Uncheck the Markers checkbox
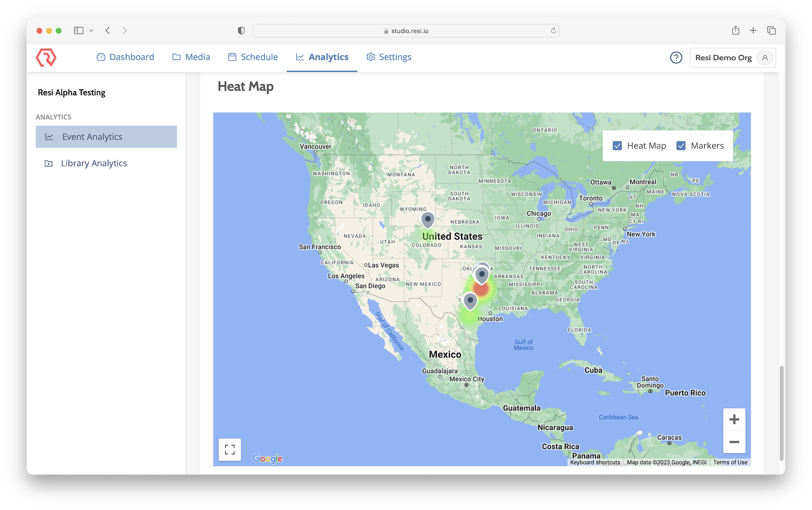 pyautogui.click(x=681, y=146)
